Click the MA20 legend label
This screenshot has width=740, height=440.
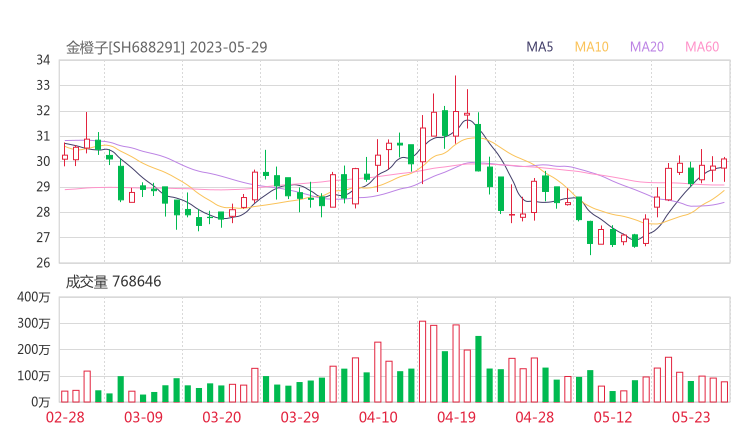pos(647,47)
